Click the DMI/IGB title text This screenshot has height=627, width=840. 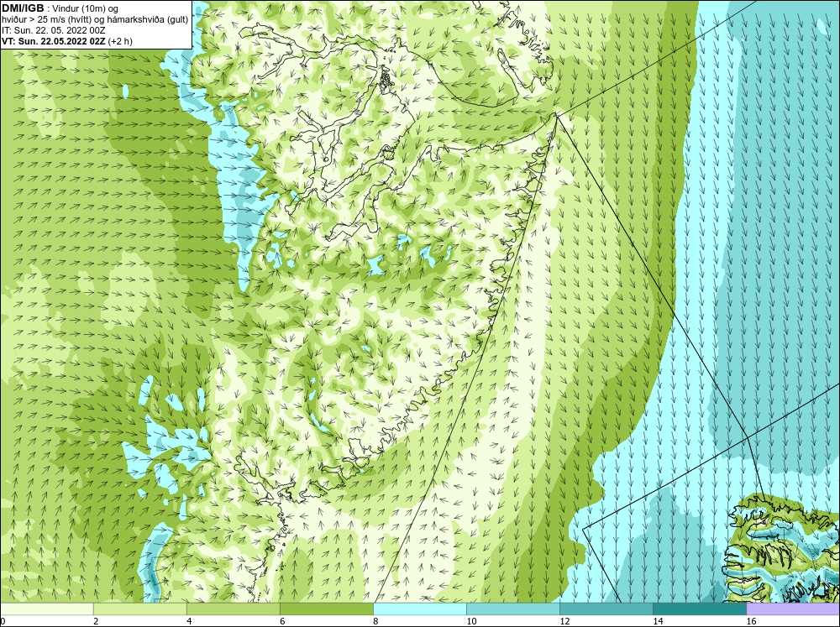[23, 8]
